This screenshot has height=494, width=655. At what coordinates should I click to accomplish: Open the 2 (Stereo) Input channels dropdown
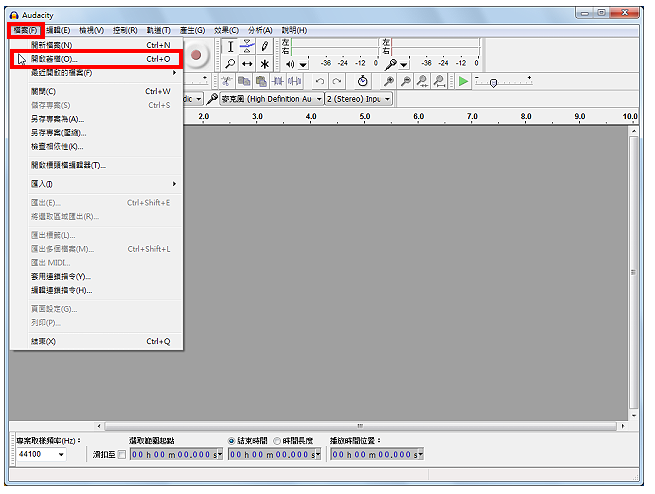[x=358, y=99]
